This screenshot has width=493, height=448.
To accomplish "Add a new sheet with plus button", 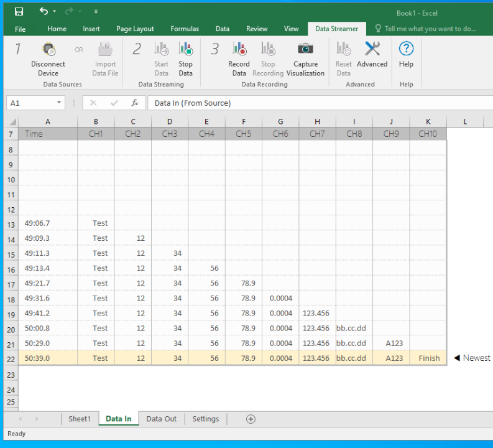I will [x=251, y=419].
